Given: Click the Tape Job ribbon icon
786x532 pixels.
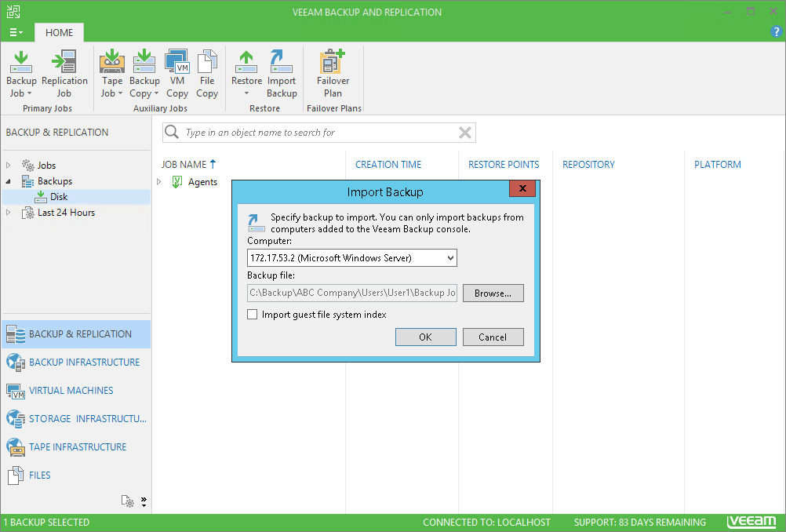Looking at the screenshot, I should click(112, 61).
